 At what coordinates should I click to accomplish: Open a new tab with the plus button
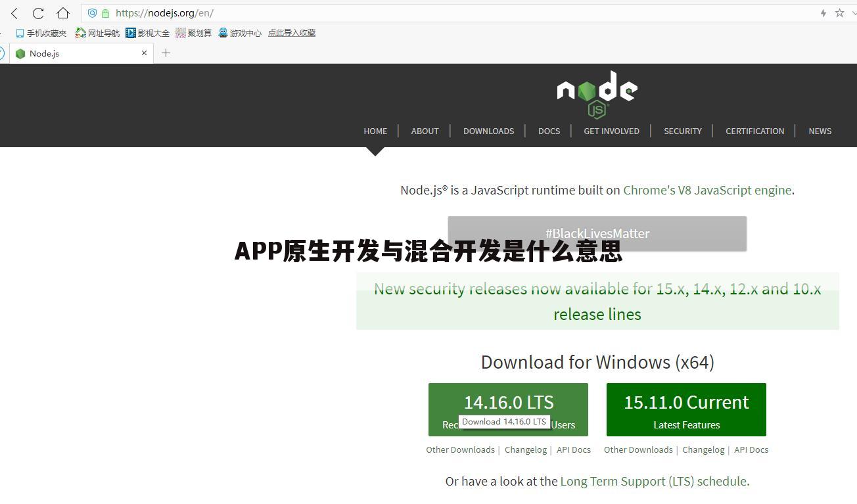[166, 53]
